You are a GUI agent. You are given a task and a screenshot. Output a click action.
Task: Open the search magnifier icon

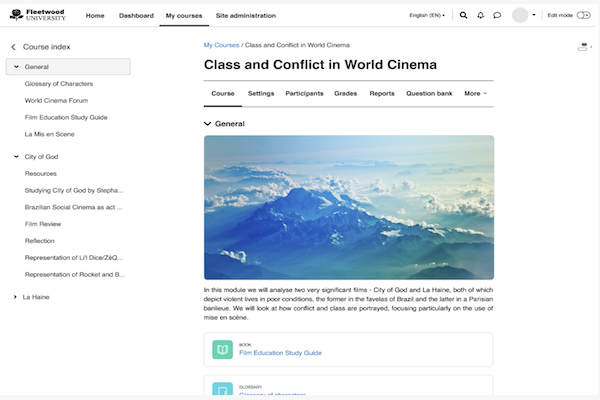point(463,15)
